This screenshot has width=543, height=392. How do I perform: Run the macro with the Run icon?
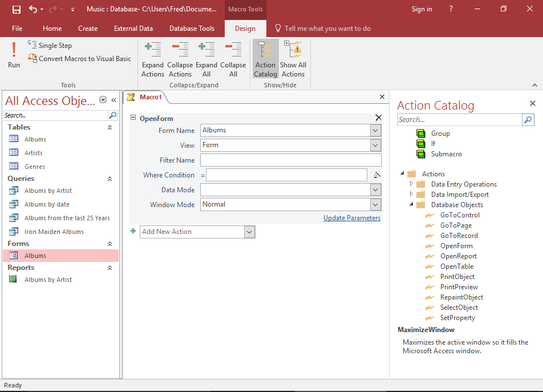click(14, 55)
